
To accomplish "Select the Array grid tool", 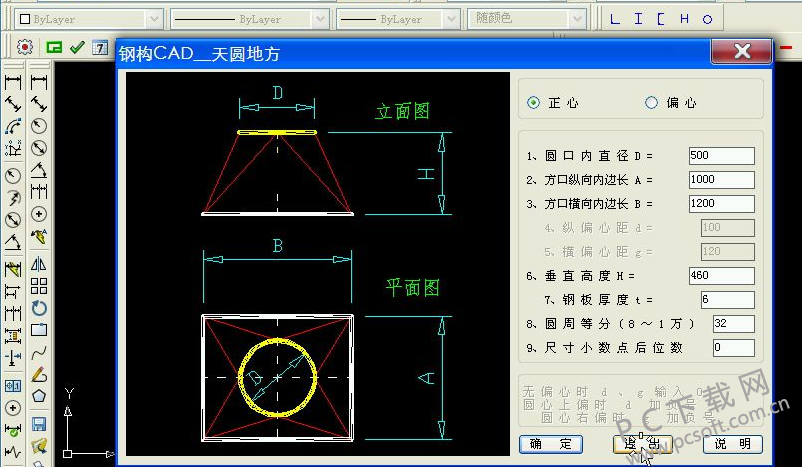I will tap(39, 286).
